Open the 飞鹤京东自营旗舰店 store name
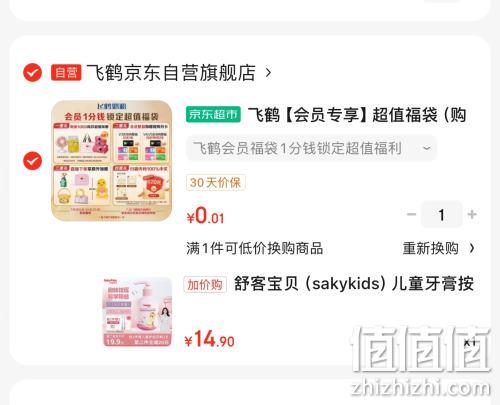The image size is (500, 405). coord(171,72)
